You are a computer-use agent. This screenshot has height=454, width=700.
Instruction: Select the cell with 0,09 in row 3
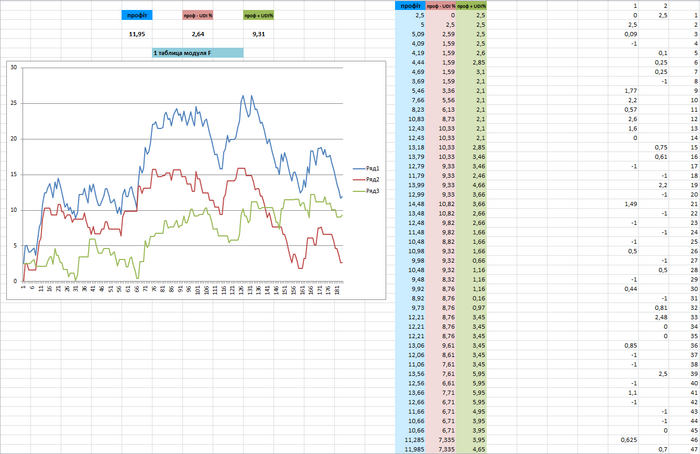pyautogui.click(x=623, y=34)
